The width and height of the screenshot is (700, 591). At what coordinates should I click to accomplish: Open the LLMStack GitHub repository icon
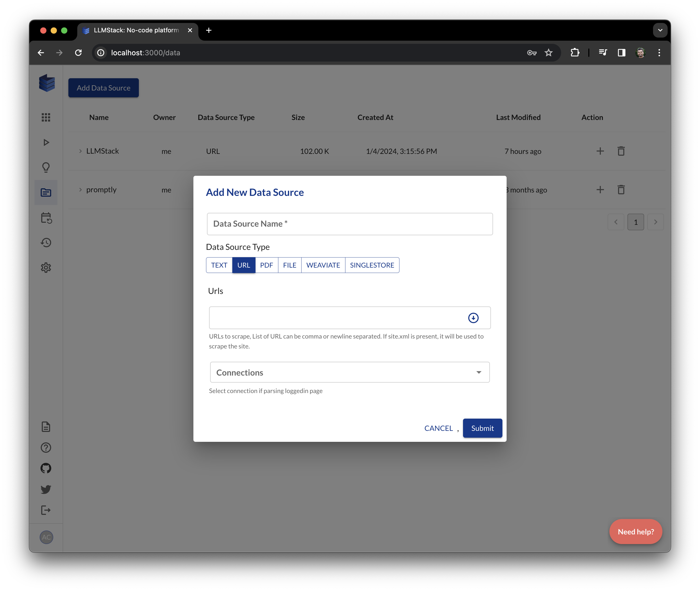[46, 468]
